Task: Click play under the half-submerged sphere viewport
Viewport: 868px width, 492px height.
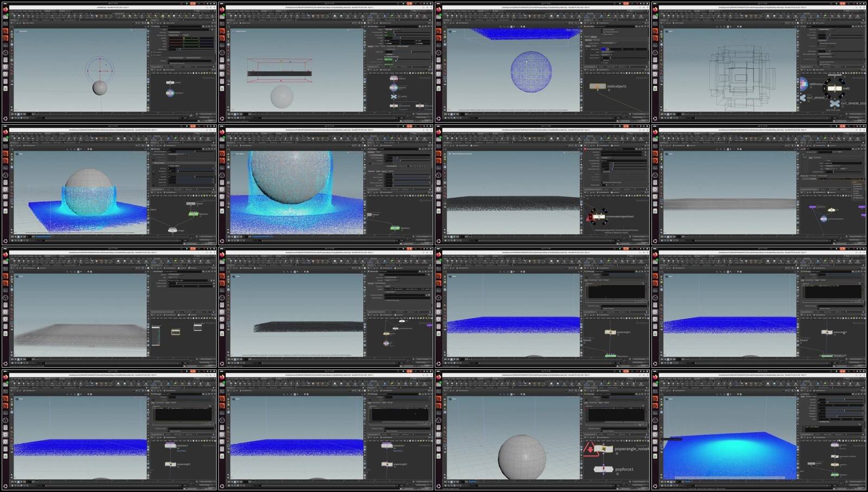Action: coord(21,236)
